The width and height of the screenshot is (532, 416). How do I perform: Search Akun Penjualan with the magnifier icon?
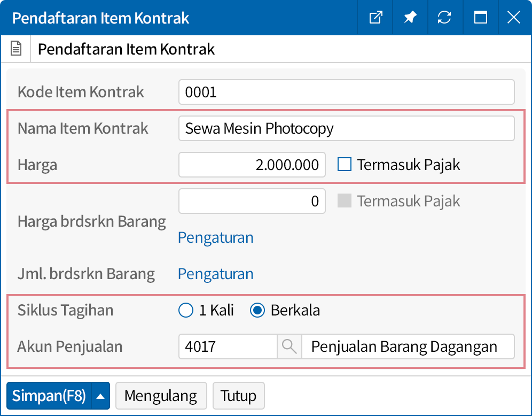pyautogui.click(x=289, y=346)
